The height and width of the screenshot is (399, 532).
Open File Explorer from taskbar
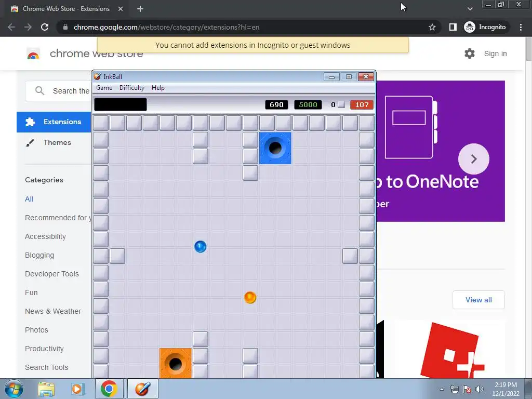click(x=46, y=389)
